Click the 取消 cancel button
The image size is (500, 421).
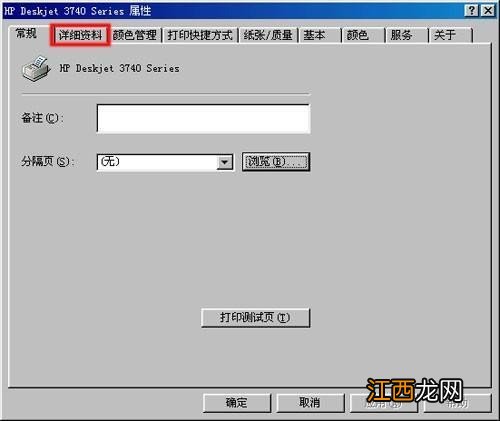[310, 403]
